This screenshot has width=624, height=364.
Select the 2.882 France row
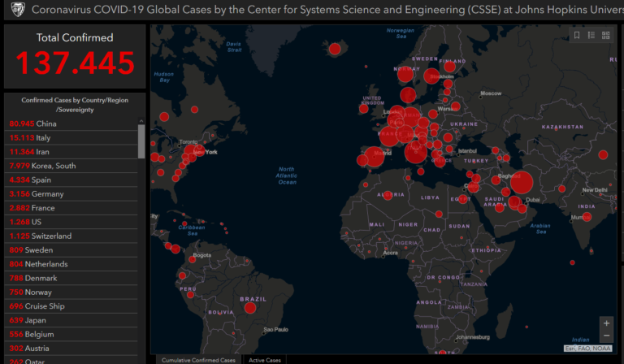(x=71, y=208)
